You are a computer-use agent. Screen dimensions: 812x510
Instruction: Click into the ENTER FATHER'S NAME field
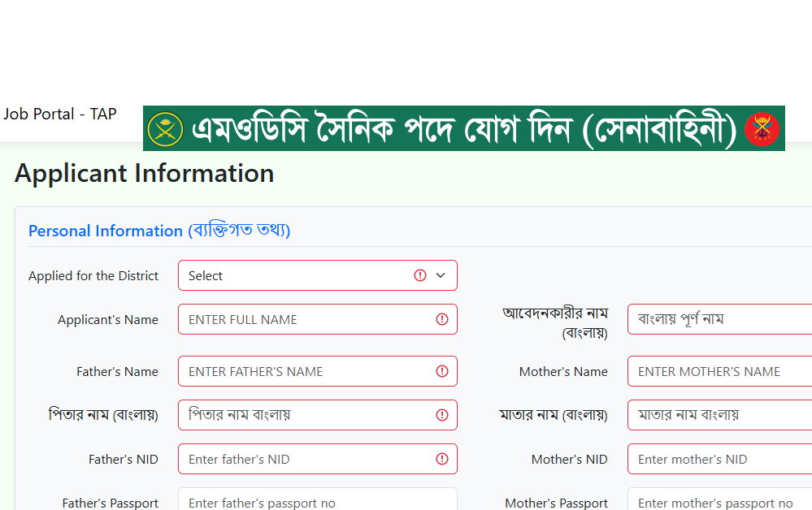tap(318, 371)
